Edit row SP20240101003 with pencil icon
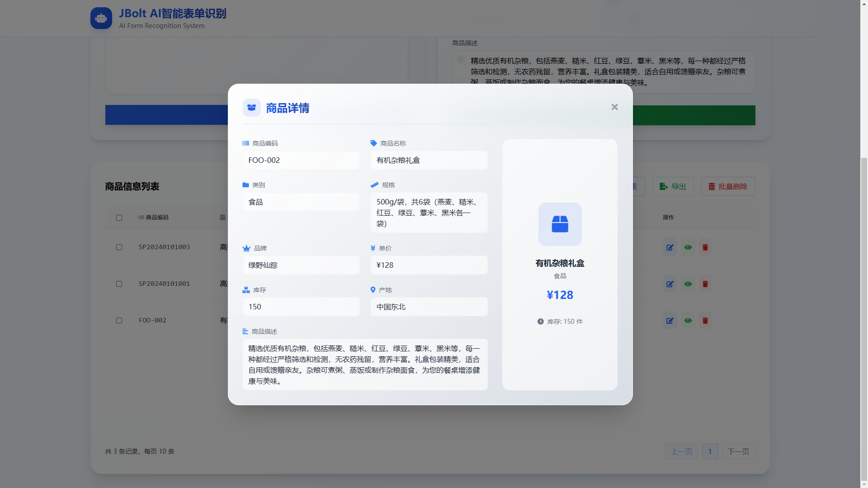Viewport: 868px width, 488px height. 670,247
